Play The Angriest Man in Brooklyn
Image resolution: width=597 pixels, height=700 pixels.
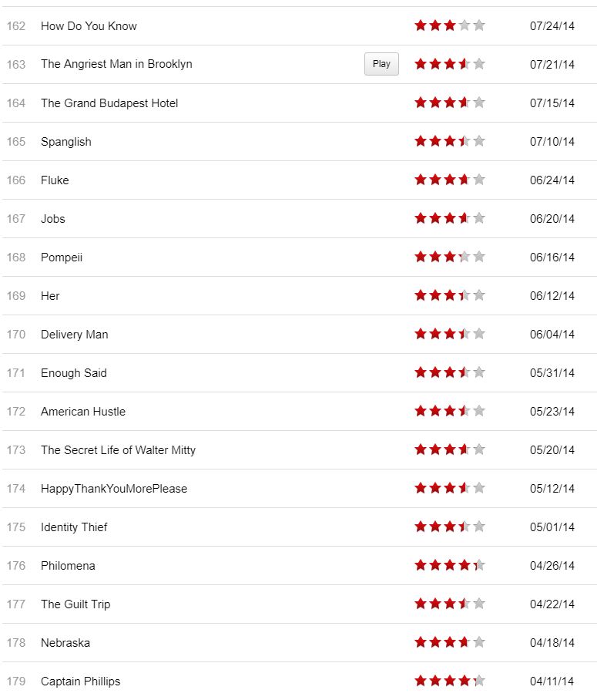tap(381, 64)
